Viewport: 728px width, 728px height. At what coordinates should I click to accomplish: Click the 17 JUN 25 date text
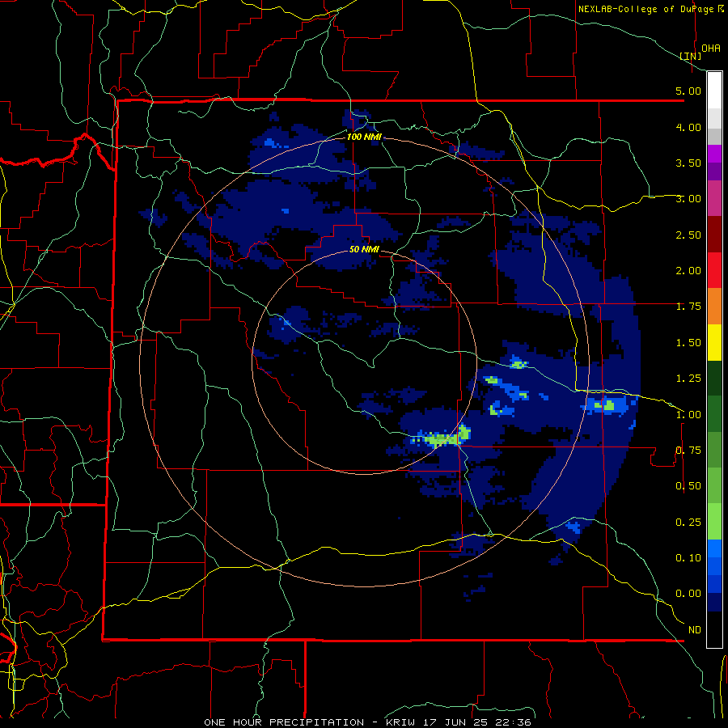(x=456, y=722)
